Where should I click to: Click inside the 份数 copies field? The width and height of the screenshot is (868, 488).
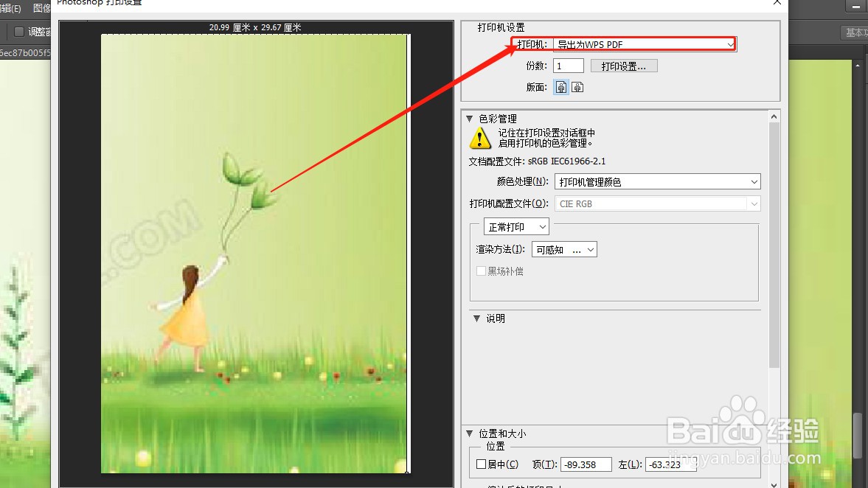tap(568, 66)
